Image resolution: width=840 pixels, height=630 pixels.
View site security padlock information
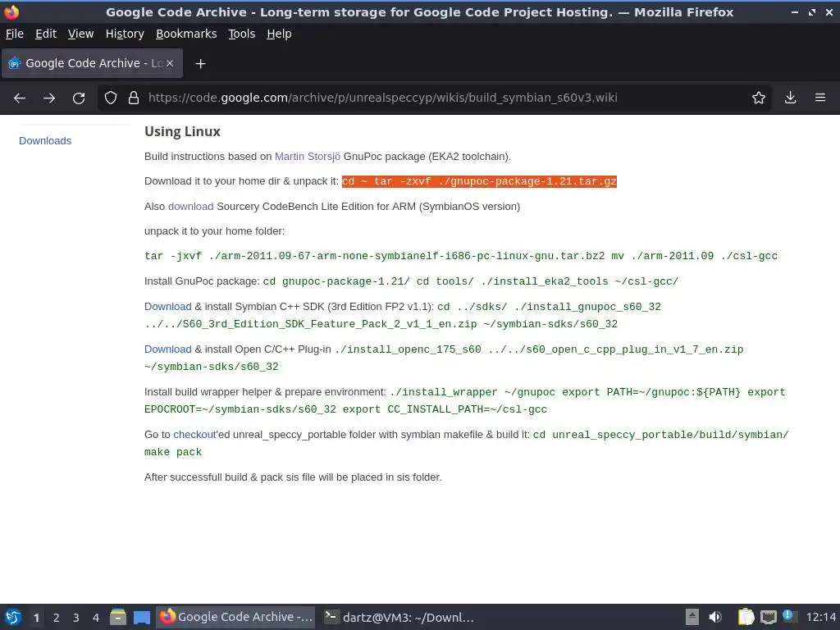coord(134,98)
